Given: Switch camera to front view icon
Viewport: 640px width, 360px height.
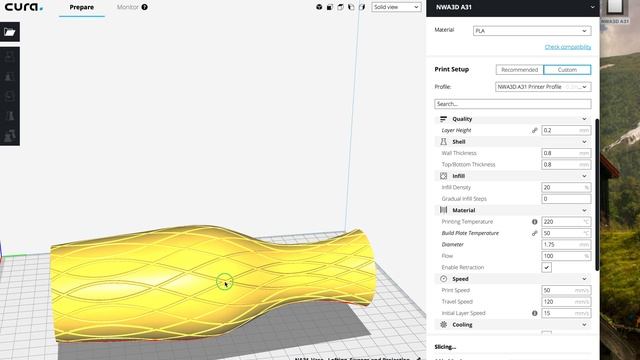Looking at the screenshot, I should pyautogui.click(x=330, y=7).
